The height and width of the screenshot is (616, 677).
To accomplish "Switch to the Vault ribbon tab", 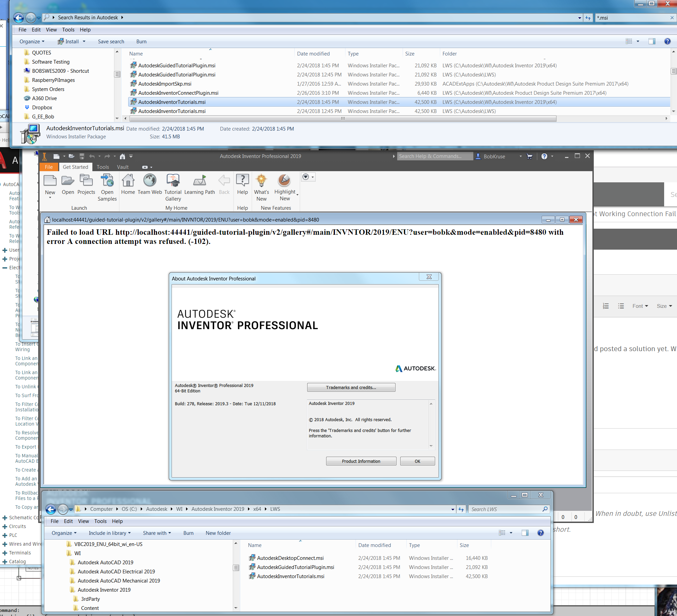I will (x=122, y=167).
